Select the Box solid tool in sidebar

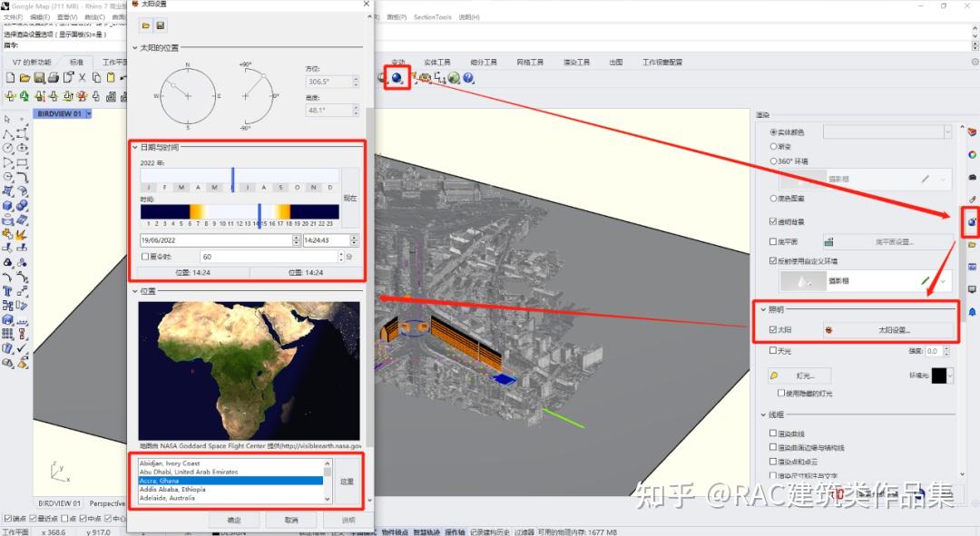coord(7,206)
